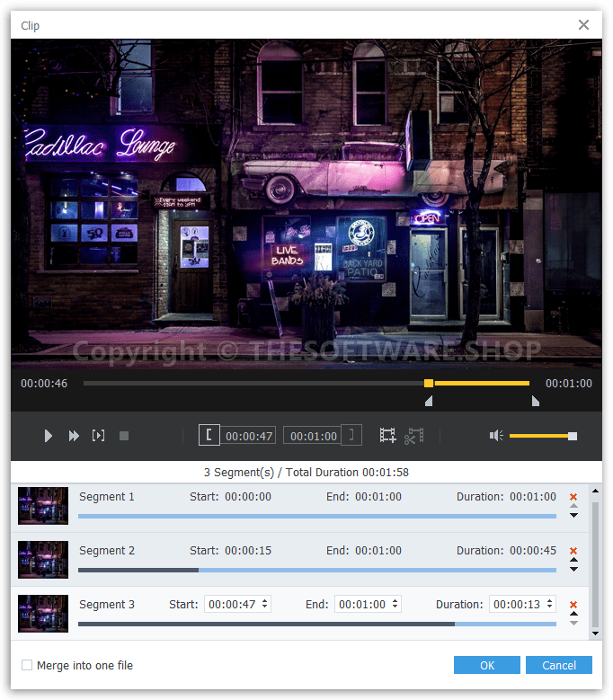Click the Segment 1 thumbnail
The height and width of the screenshot is (700, 613).
[x=43, y=506]
